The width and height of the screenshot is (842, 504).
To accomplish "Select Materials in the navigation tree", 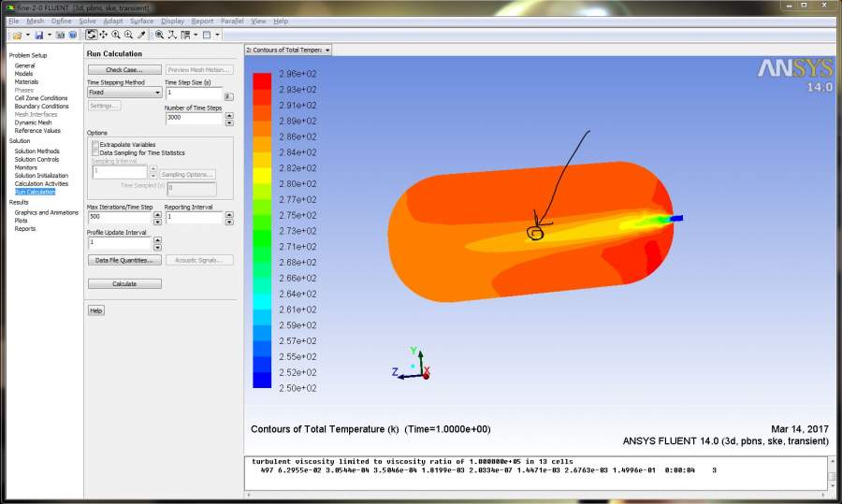I will click(26, 81).
